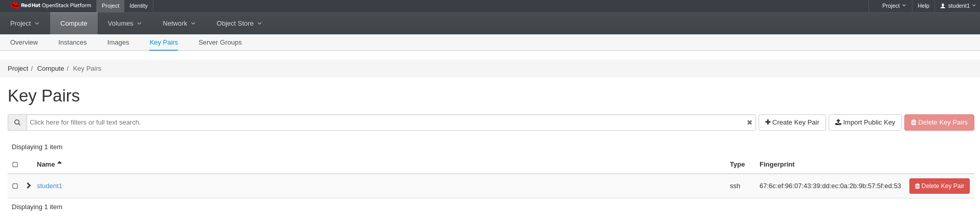The width and height of the screenshot is (980, 224).
Task: Click the Compute breadcrumb link
Action: [x=51, y=69]
